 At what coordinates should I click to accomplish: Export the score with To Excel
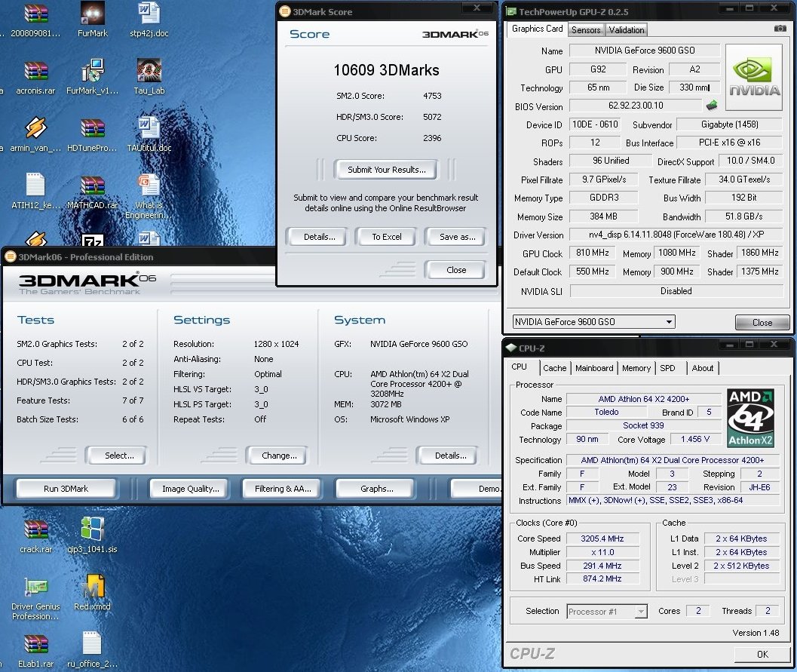tap(386, 237)
